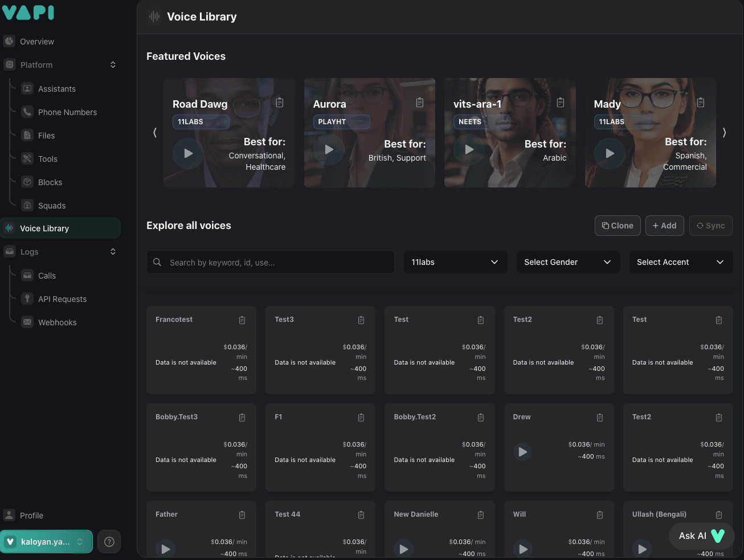Open the help question mark icon
This screenshot has height=560, width=744.
pos(109,542)
